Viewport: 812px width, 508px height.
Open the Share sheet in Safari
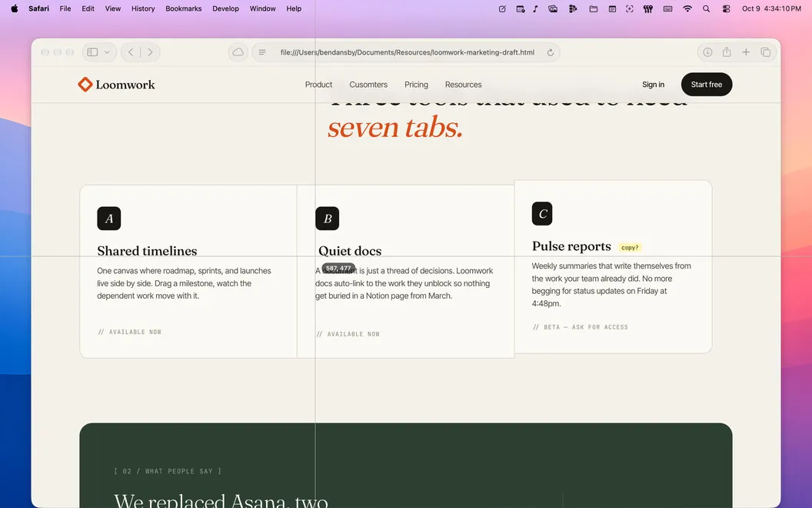point(727,52)
